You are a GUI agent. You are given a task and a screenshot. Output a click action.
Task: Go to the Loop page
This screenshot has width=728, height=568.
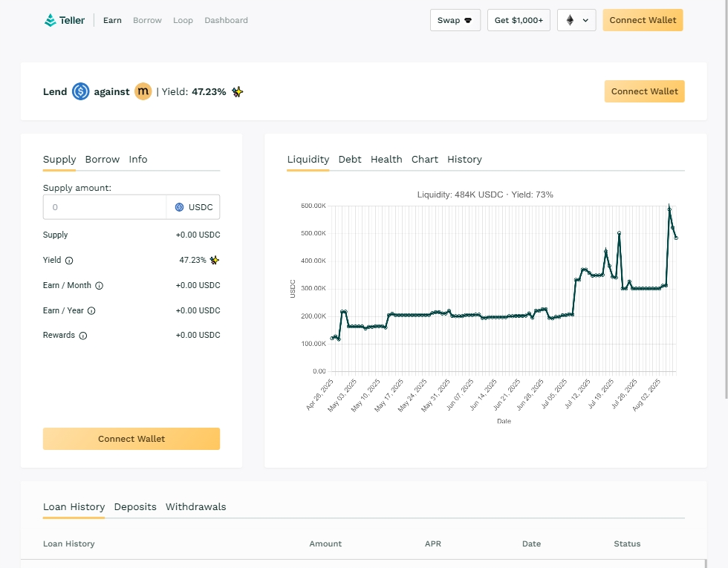183,21
